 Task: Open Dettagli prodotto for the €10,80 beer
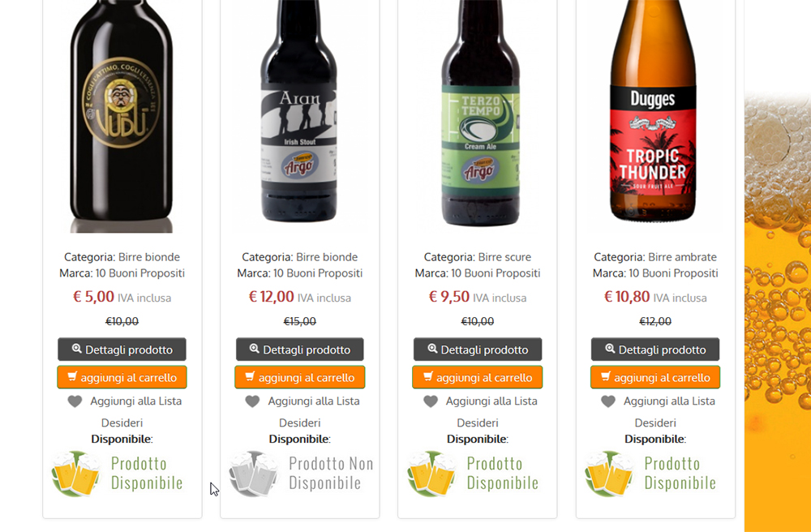click(x=655, y=350)
